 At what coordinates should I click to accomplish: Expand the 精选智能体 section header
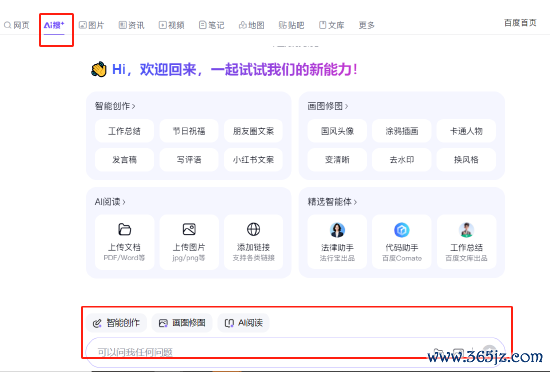click(332, 202)
